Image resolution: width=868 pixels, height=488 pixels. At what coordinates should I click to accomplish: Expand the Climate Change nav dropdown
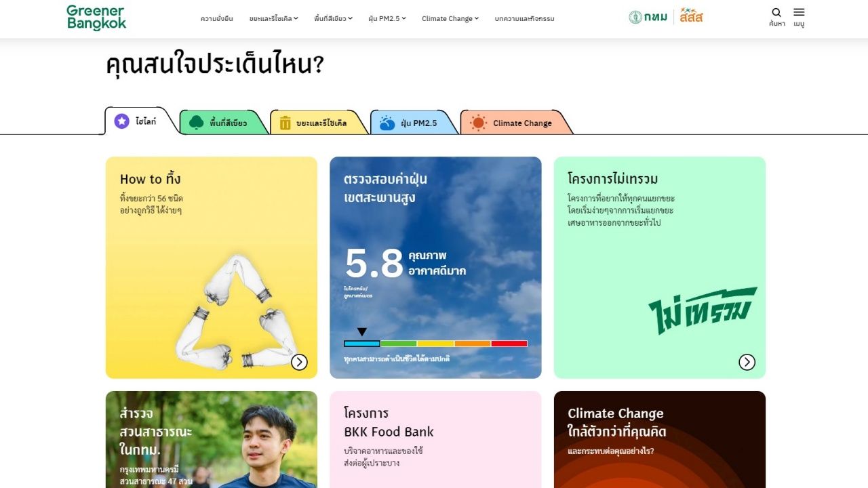click(450, 18)
